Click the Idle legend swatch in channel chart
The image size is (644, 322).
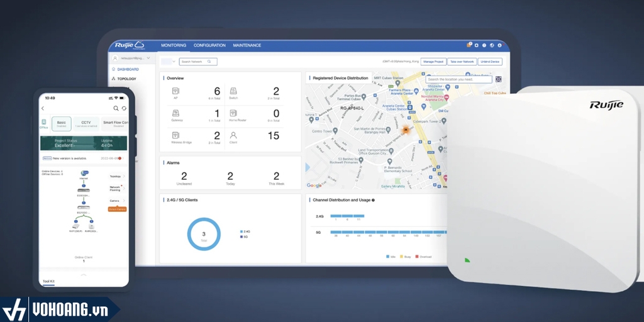point(387,257)
